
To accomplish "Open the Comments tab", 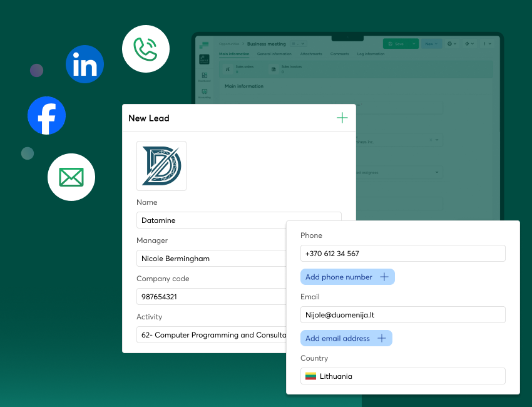I will (339, 54).
